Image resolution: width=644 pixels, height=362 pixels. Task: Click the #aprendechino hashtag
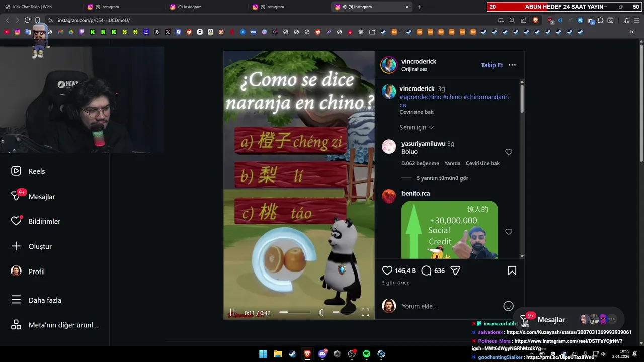420,97
